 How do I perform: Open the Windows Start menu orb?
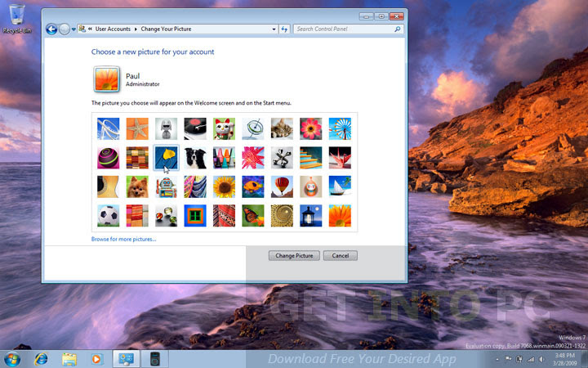tap(12, 359)
